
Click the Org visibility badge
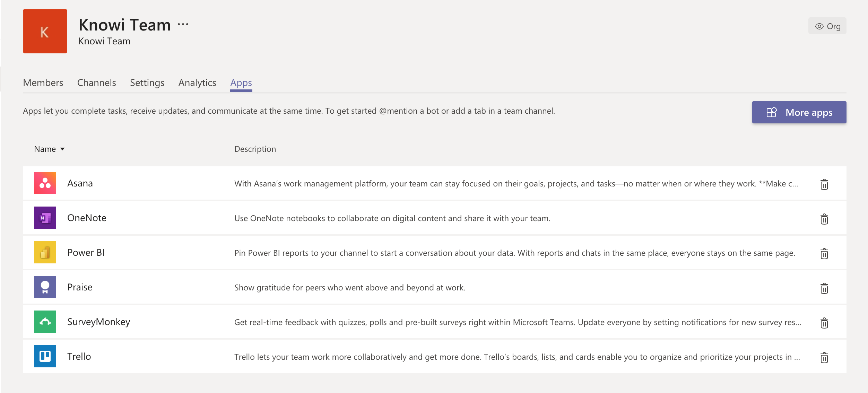click(x=827, y=26)
